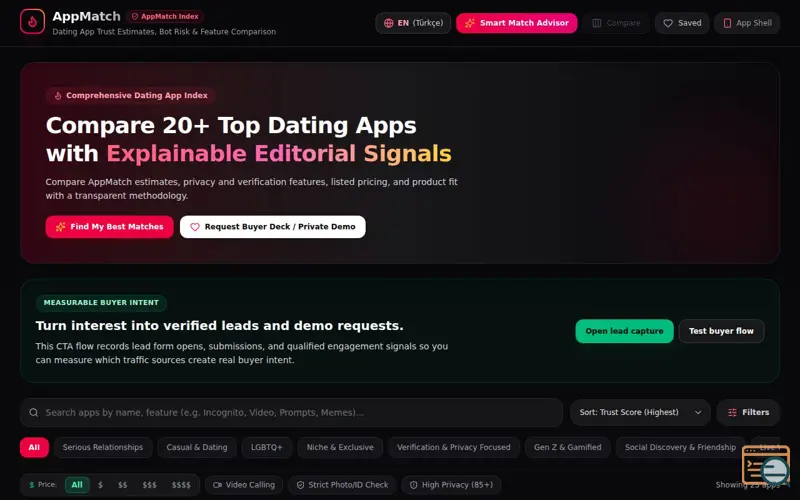Screen dimensions: 800x500
Task: Open the AppMatch Index badge
Action: pyautogui.click(x=165, y=16)
